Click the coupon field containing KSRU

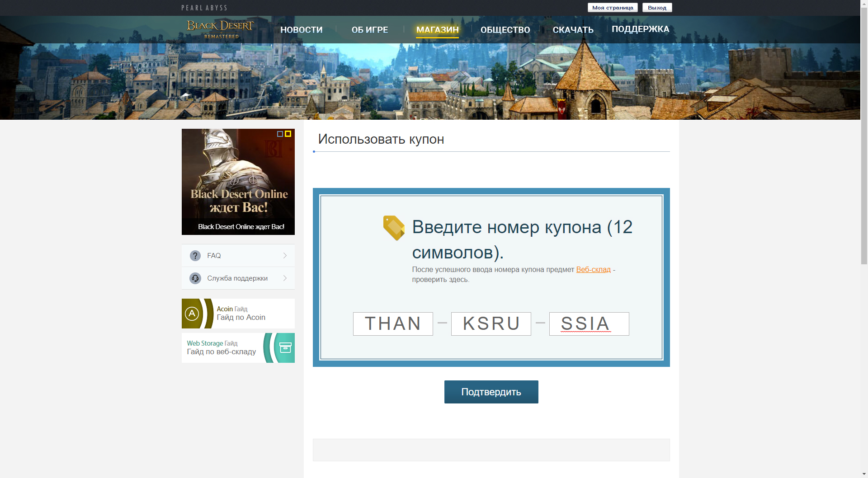click(491, 324)
